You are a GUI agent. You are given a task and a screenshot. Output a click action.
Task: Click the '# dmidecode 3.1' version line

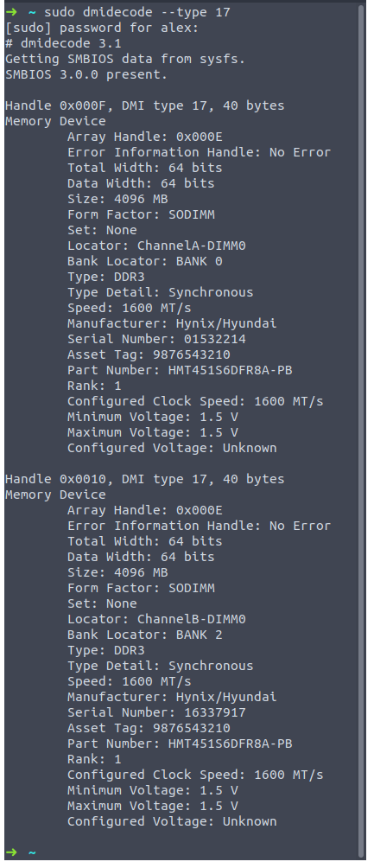(63, 43)
